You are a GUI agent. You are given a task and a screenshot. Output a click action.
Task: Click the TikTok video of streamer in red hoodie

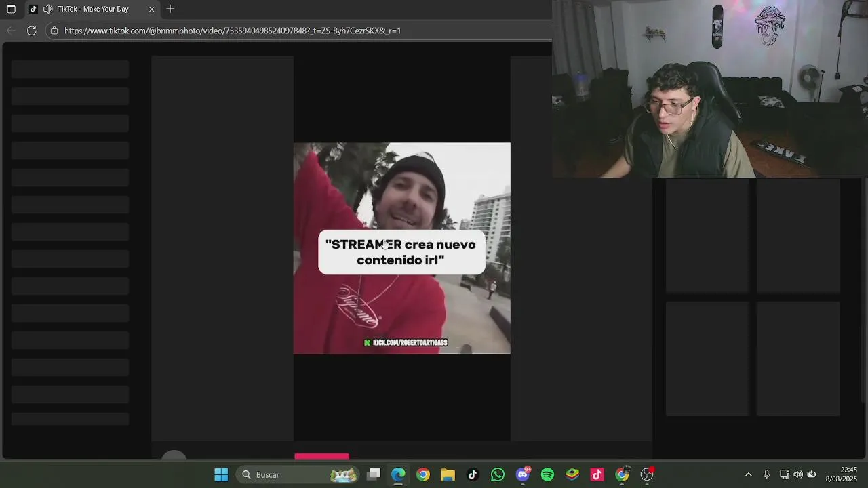pyautogui.click(x=401, y=248)
